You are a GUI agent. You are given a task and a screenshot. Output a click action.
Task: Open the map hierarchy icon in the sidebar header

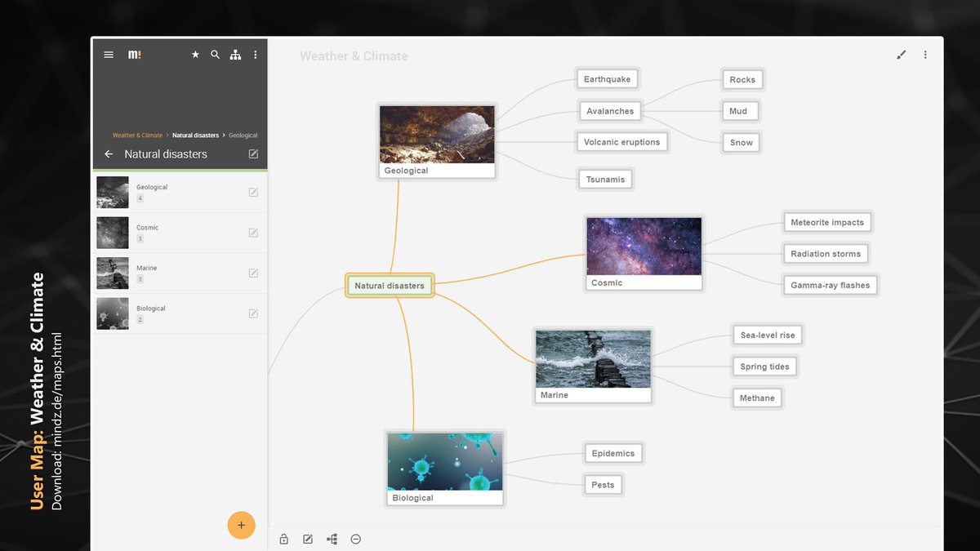pyautogui.click(x=235, y=54)
